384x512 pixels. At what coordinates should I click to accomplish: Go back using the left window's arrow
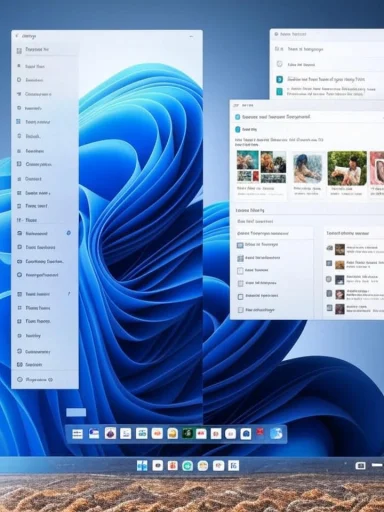point(16,36)
